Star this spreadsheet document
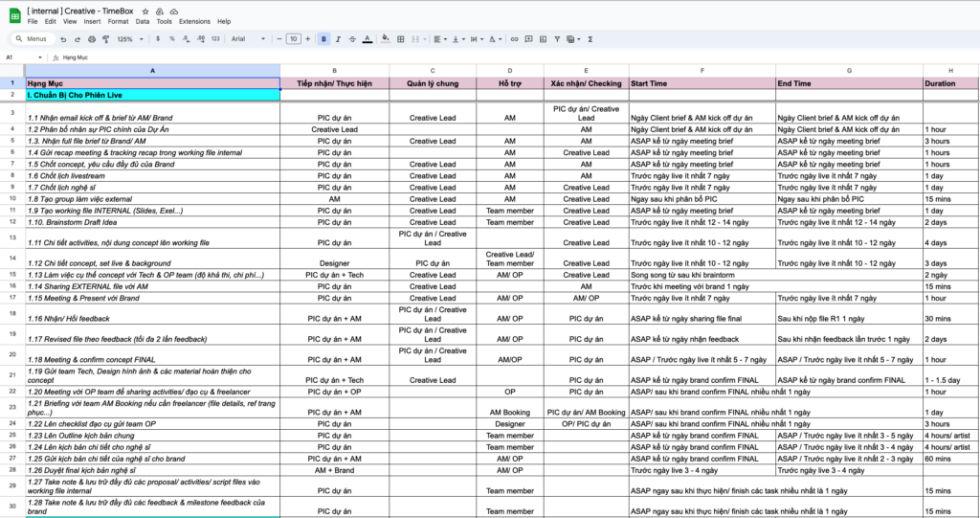The height and width of the screenshot is (518, 980). 145,10
